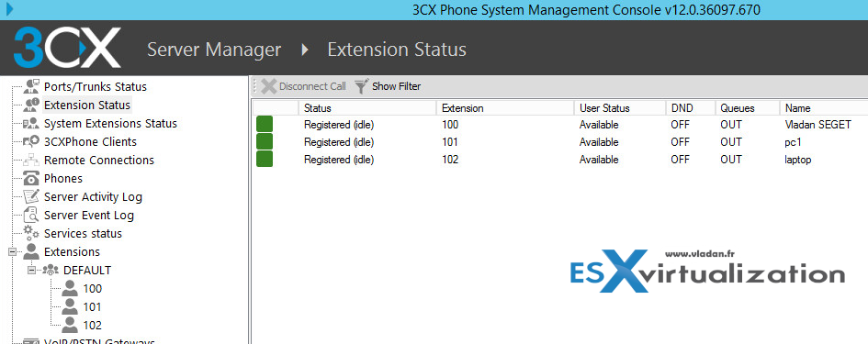
Task: Click the Queues OUT cell for laptop
Action: pos(731,160)
